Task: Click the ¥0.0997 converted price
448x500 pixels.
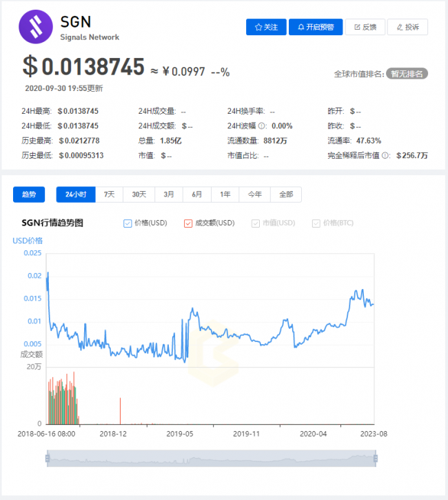Action: pos(183,72)
